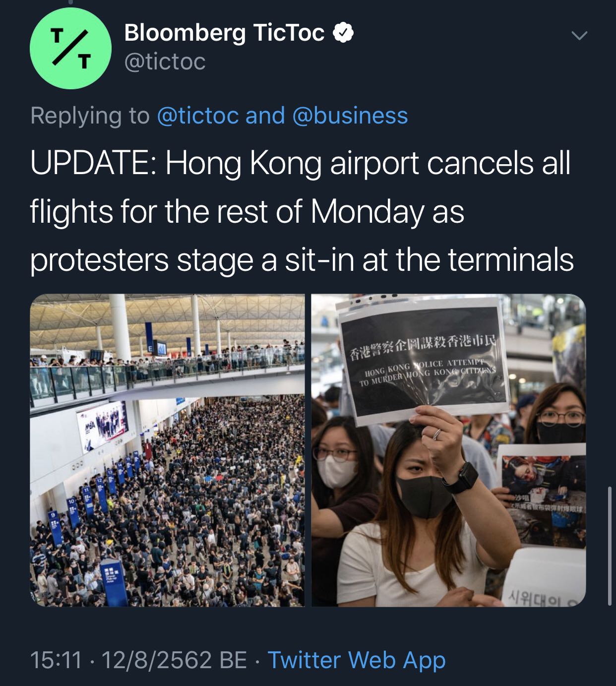Open the Twitter Web App source link
The width and height of the screenshot is (616, 686).
(x=357, y=660)
